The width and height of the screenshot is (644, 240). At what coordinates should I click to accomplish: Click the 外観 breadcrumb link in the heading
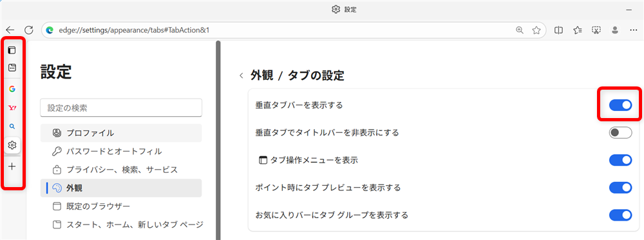[x=261, y=75]
